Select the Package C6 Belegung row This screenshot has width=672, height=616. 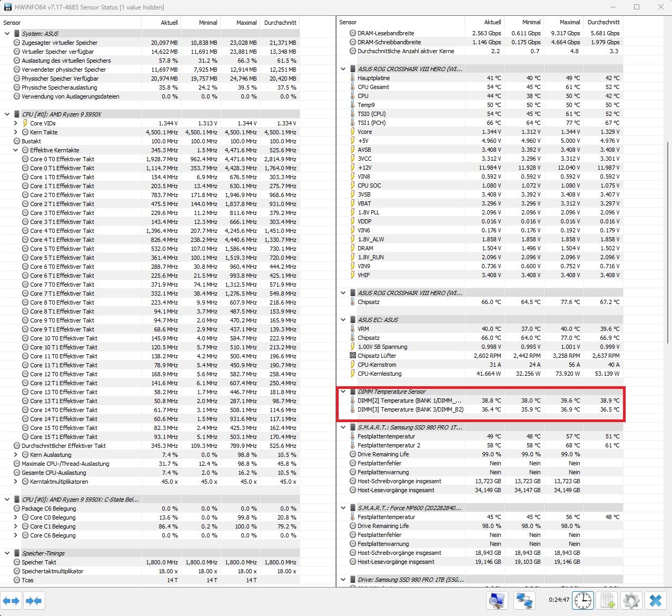pos(150,509)
